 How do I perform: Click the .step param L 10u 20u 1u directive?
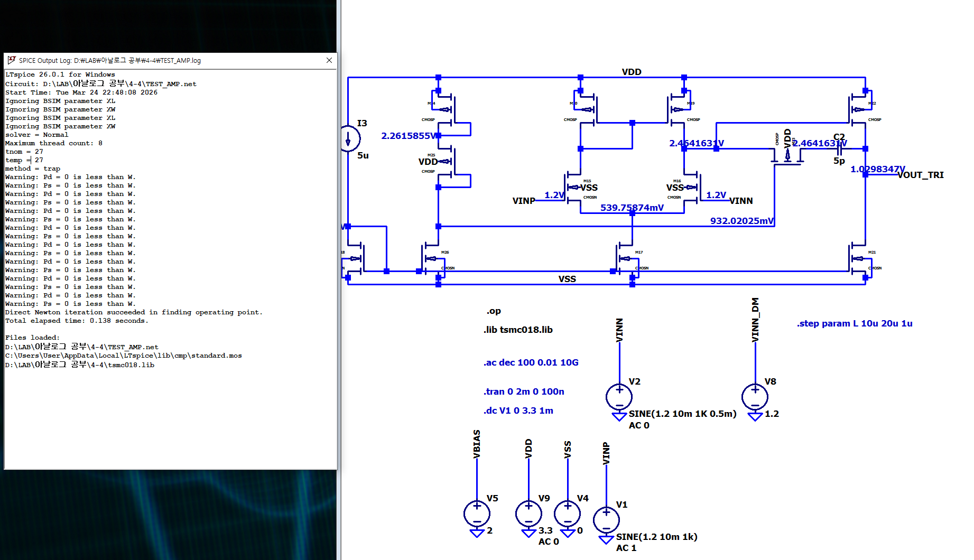click(855, 323)
